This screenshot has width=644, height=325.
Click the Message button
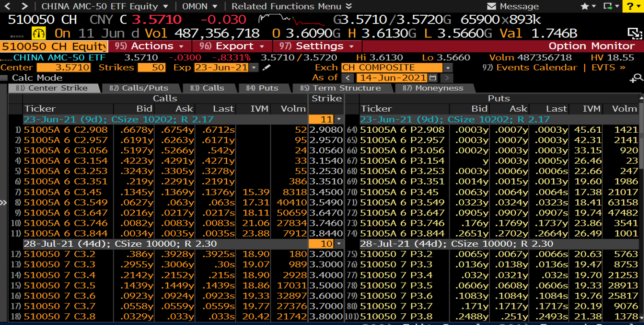(513, 6)
